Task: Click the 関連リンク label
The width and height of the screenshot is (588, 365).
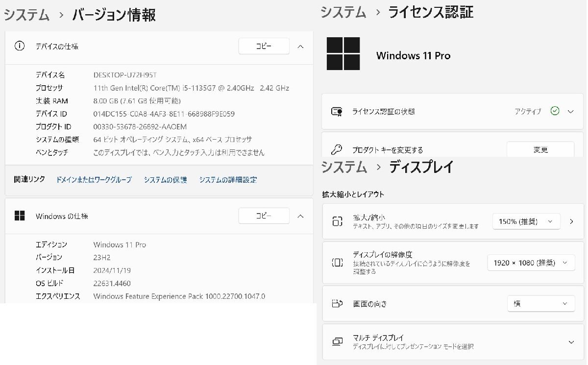Action: (x=29, y=179)
